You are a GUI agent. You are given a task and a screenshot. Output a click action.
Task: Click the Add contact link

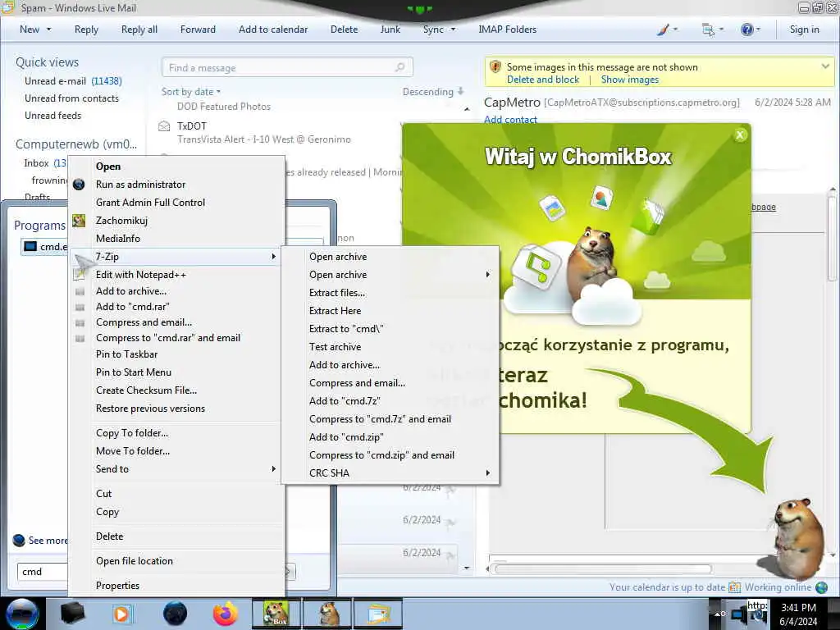click(x=510, y=120)
